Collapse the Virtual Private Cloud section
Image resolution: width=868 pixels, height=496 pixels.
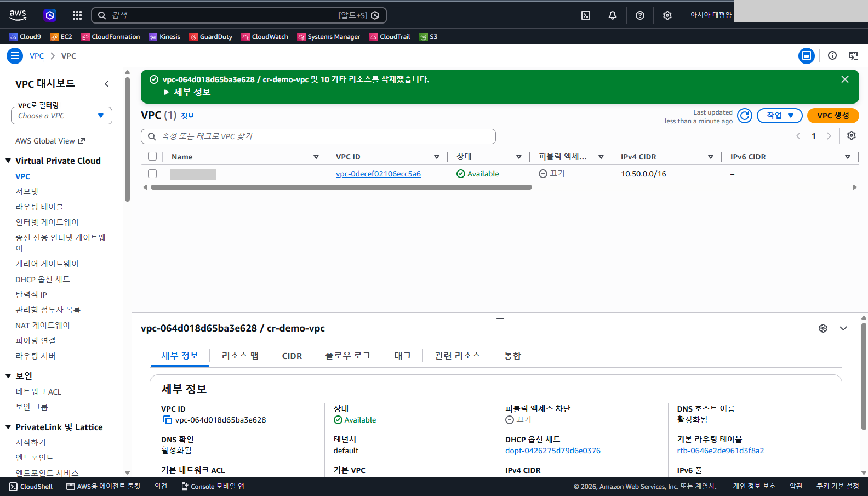tap(8, 161)
